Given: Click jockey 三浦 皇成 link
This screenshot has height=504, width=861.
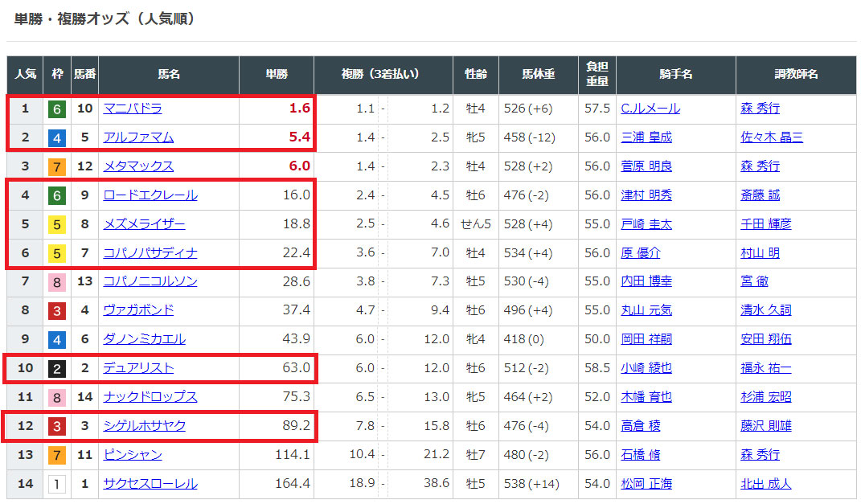Looking at the screenshot, I should coord(646,137).
